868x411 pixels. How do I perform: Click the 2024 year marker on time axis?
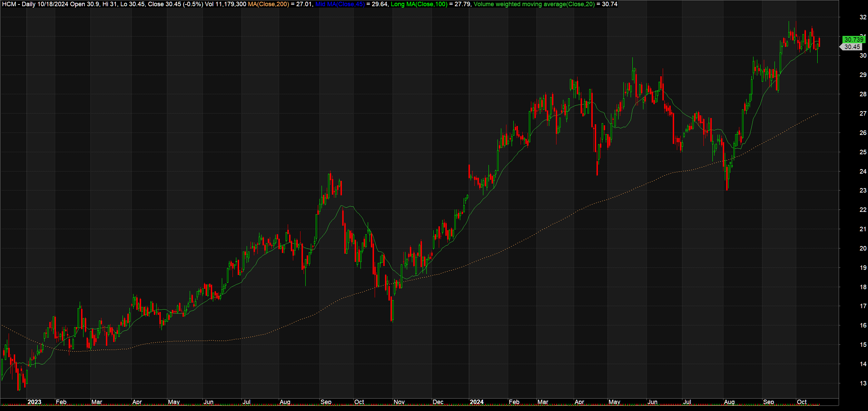476,402
